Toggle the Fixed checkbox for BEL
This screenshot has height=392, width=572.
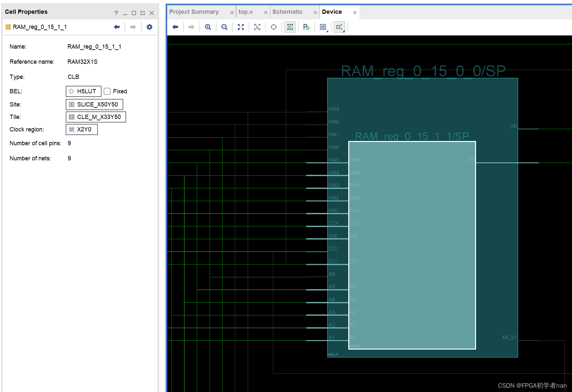(107, 91)
